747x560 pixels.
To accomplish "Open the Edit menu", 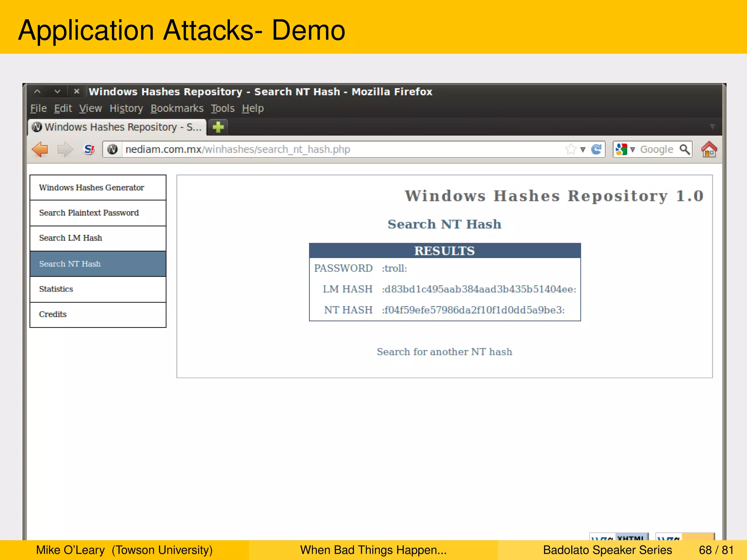I will pyautogui.click(x=63, y=108).
